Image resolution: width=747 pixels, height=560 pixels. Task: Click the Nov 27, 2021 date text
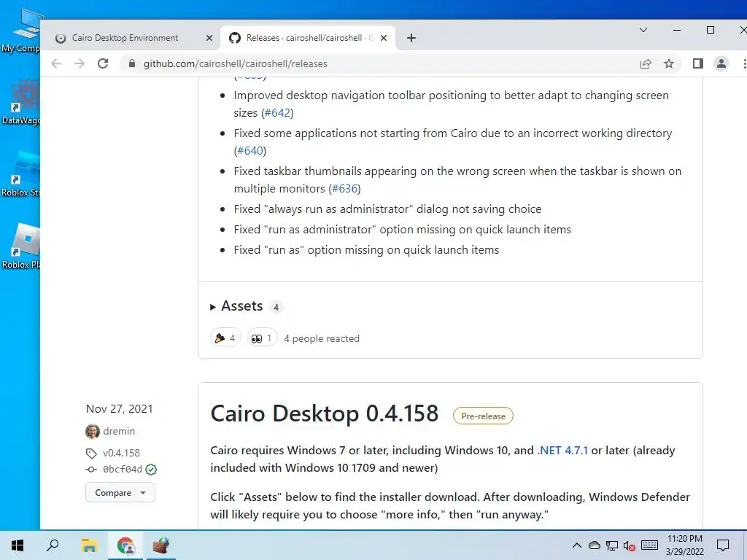click(x=119, y=408)
